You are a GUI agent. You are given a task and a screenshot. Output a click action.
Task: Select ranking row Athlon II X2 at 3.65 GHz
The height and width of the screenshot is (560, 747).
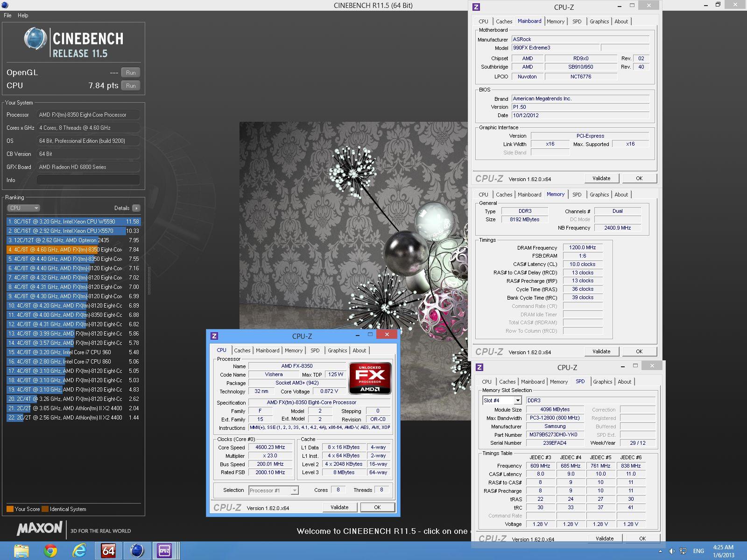[x=73, y=408]
